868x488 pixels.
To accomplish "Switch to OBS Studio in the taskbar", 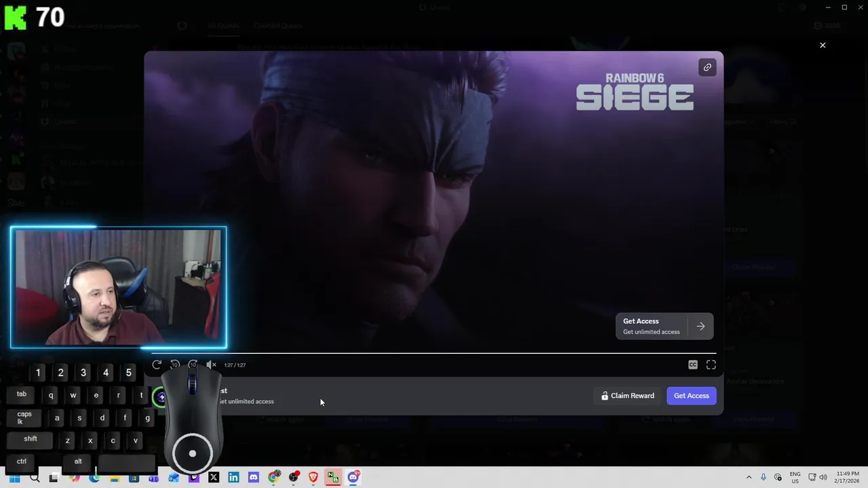I will pos(294,477).
